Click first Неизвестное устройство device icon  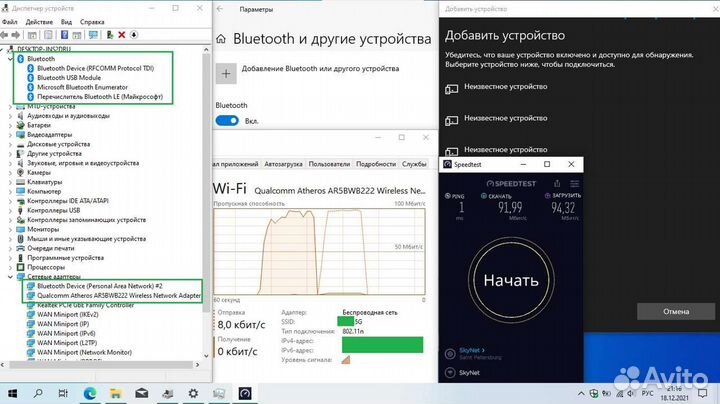[451, 89]
